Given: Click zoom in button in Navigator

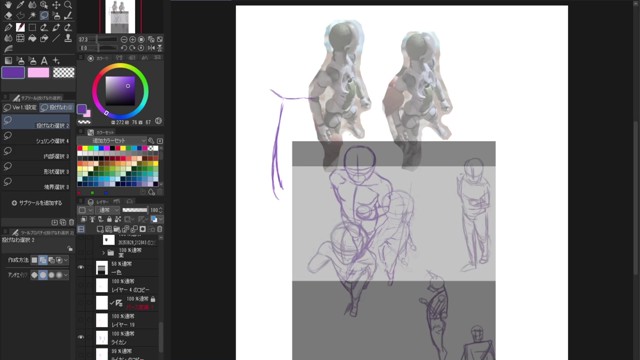Looking at the screenshot, I should [x=133, y=40].
